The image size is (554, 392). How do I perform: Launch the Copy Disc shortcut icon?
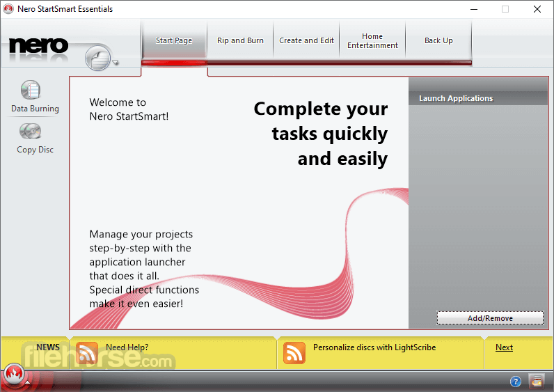pos(31,131)
